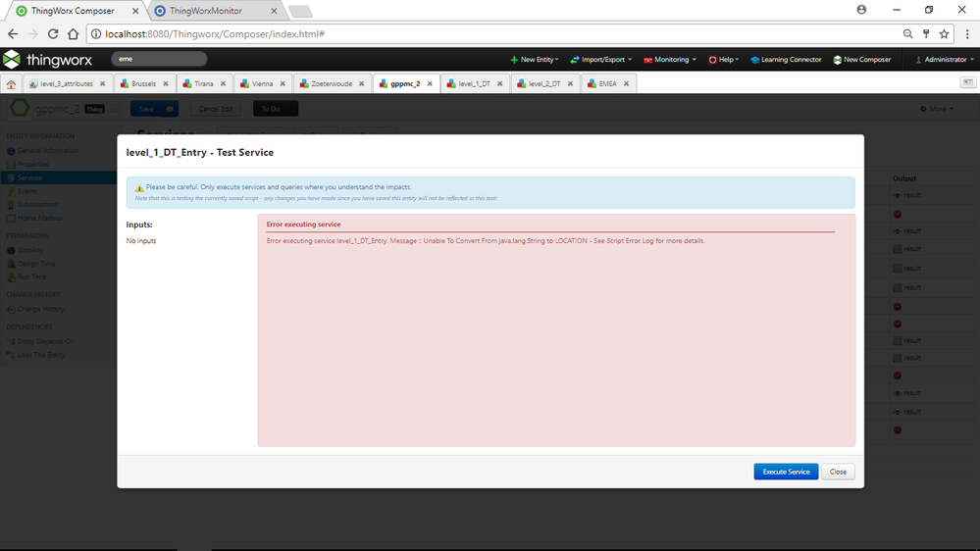This screenshot has height=551, width=980.
Task: Select Home Mashup in sidebar
Action: coord(39,218)
